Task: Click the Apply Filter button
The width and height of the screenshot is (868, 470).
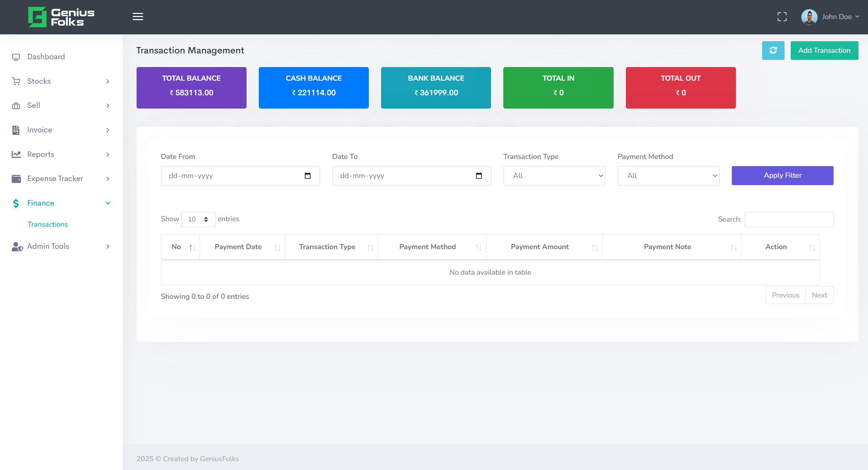Action: click(x=782, y=176)
